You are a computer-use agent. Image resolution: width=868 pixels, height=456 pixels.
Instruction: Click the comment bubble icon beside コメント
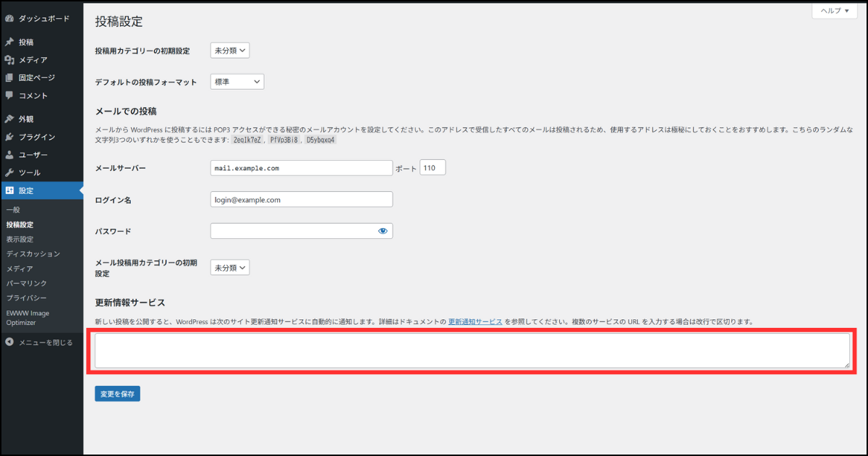click(x=9, y=96)
